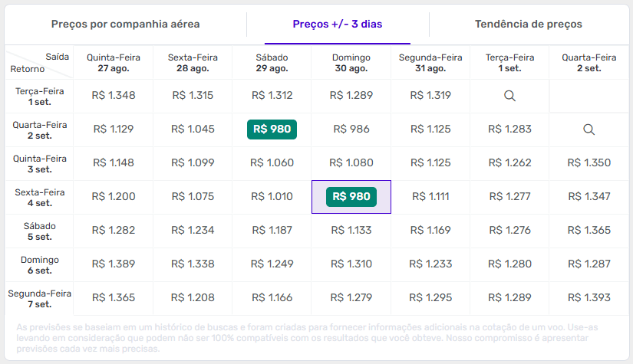This screenshot has height=364, width=633.
Task: Switch to Tendência de preços tab
Action: [x=528, y=24]
